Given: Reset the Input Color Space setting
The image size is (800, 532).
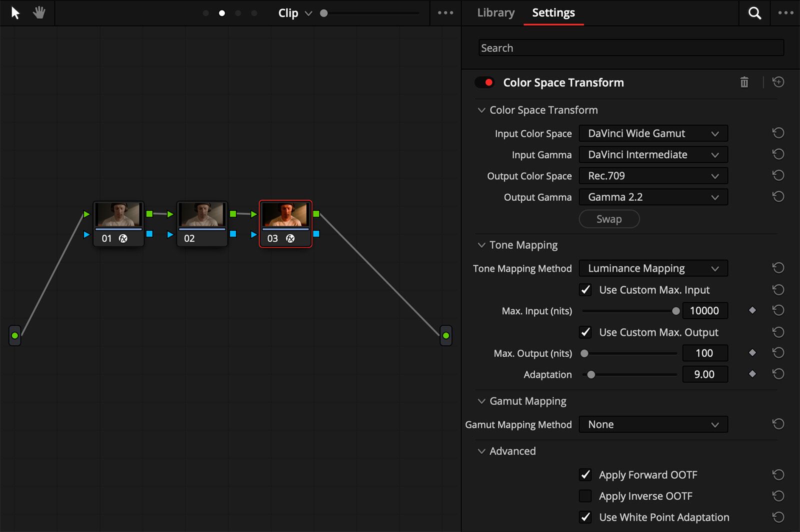Looking at the screenshot, I should tap(778, 133).
